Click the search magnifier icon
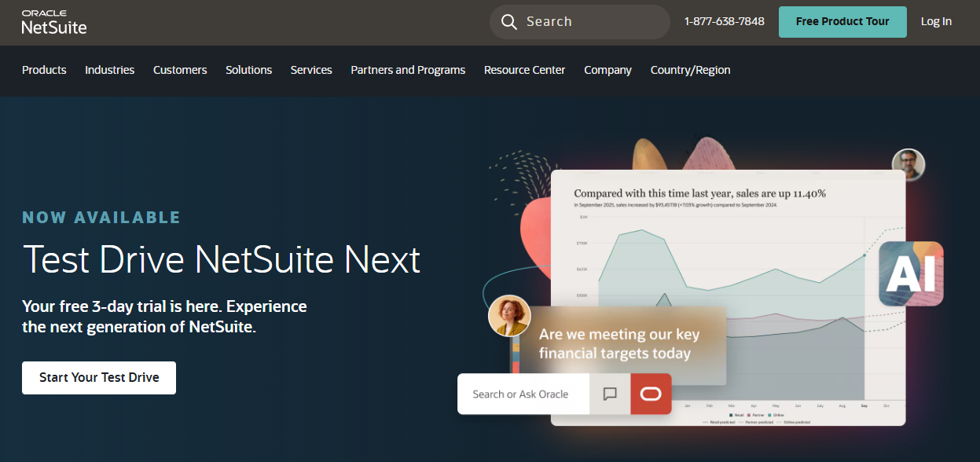 point(509,22)
